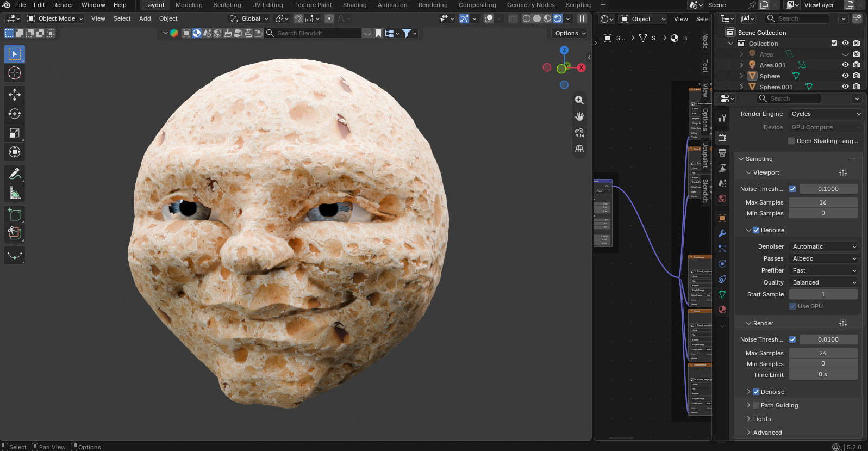Hide Sphere.001 object in viewport
868x451 pixels.
845,87
